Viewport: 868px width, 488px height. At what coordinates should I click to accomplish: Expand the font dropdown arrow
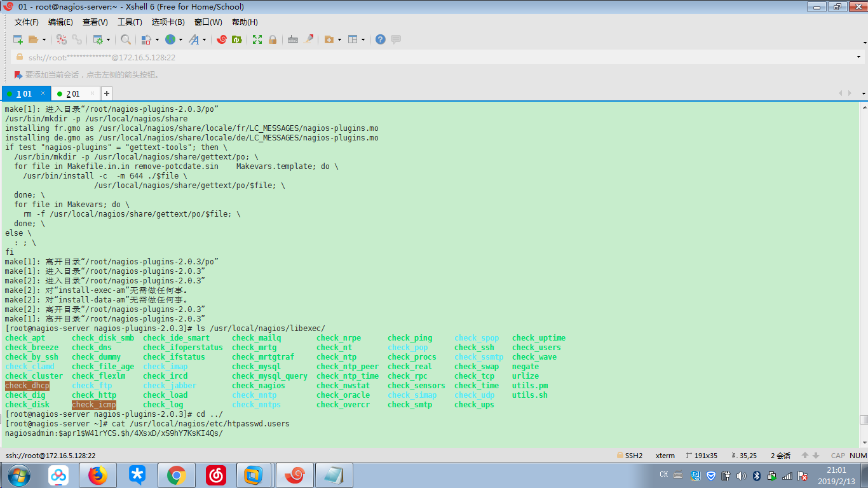pyautogui.click(x=204, y=39)
